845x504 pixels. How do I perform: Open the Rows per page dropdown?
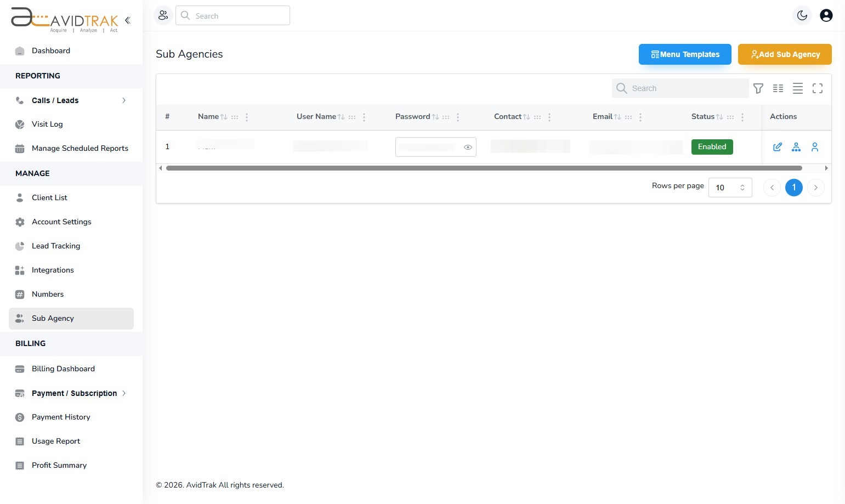(730, 188)
